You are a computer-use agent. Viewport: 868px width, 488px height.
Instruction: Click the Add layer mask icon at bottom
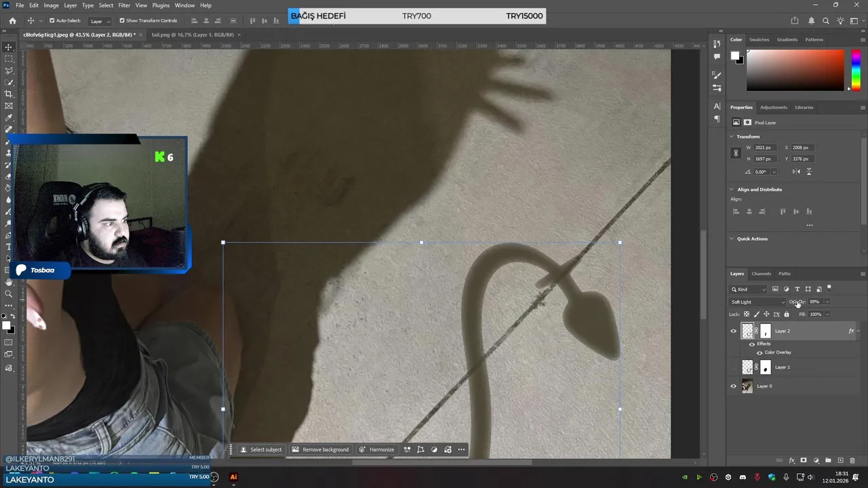point(804,460)
